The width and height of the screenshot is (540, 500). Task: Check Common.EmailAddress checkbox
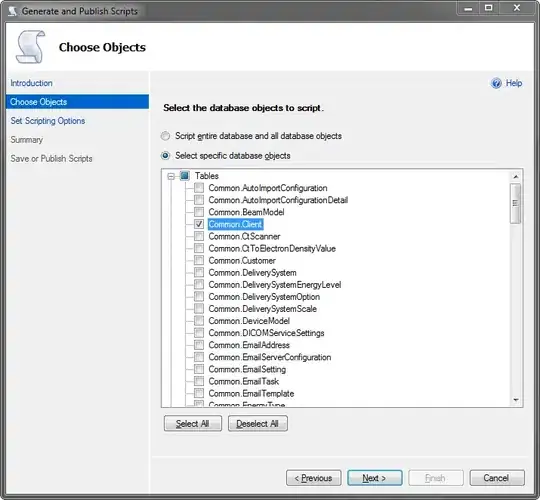click(x=199, y=345)
